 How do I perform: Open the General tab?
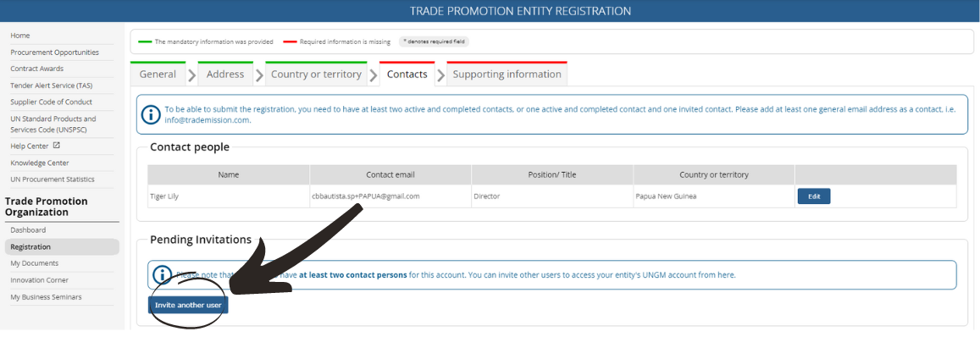(158, 74)
